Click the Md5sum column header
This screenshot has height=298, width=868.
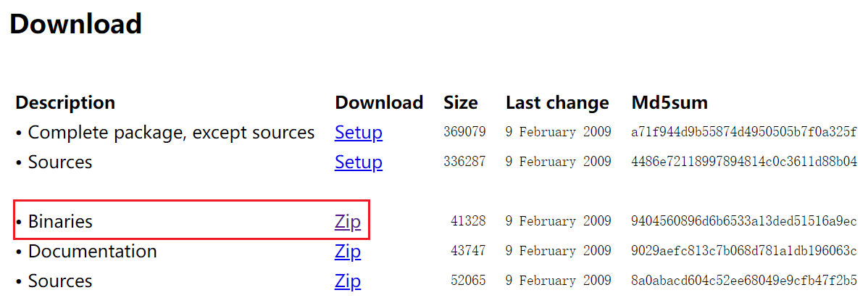pyautogui.click(x=669, y=103)
